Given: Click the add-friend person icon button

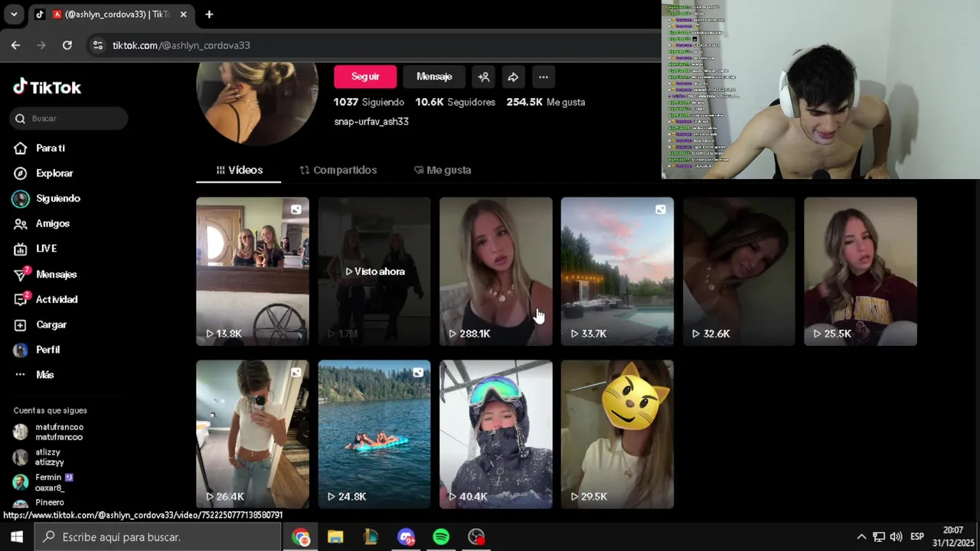Looking at the screenshot, I should tap(484, 77).
